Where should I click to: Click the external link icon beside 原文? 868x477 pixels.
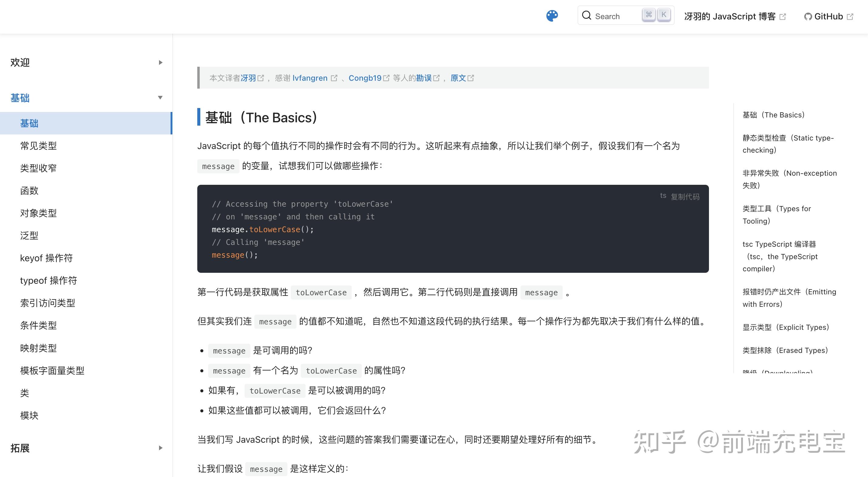coord(472,77)
